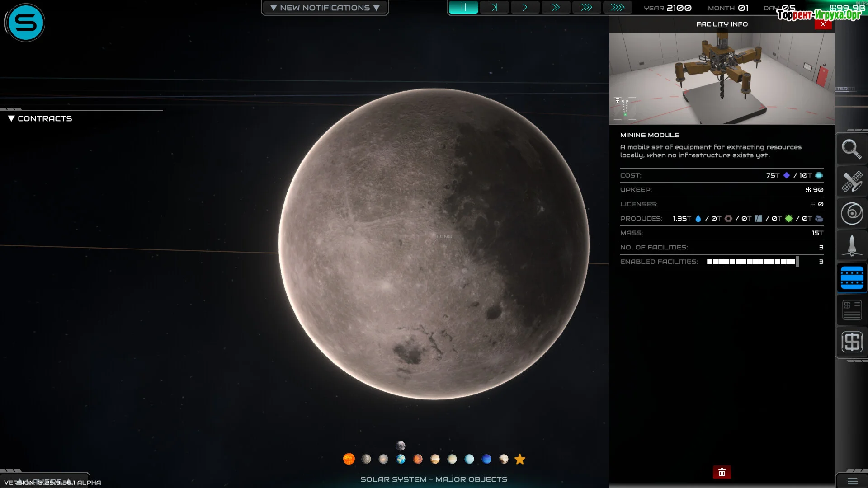Open the hamburger menu at bottom right
Screen dimensions: 868x488
pyautogui.click(x=852, y=481)
